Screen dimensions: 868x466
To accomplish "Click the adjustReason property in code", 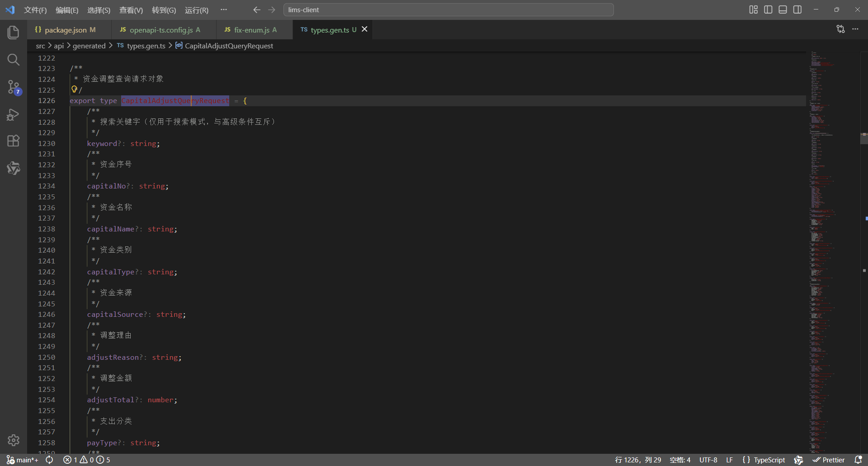I will click(113, 358).
